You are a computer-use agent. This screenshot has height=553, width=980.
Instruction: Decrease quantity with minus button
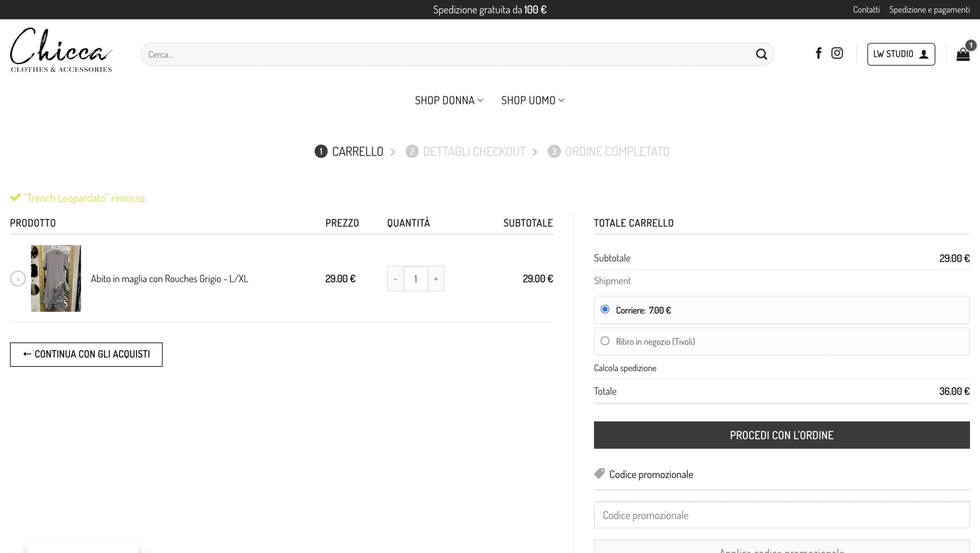click(395, 279)
